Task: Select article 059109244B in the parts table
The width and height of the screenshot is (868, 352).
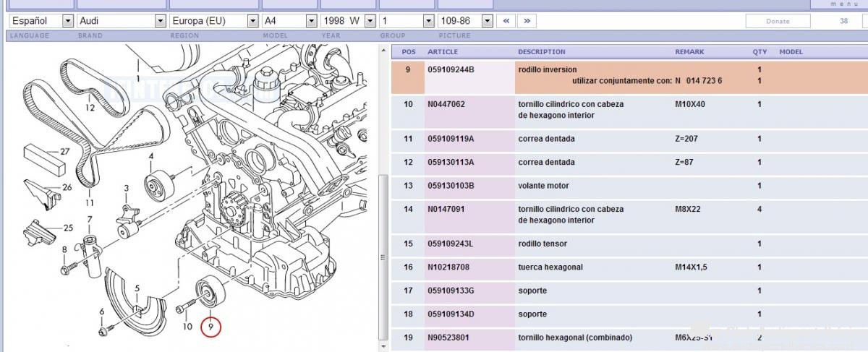Action: pyautogui.click(x=451, y=69)
